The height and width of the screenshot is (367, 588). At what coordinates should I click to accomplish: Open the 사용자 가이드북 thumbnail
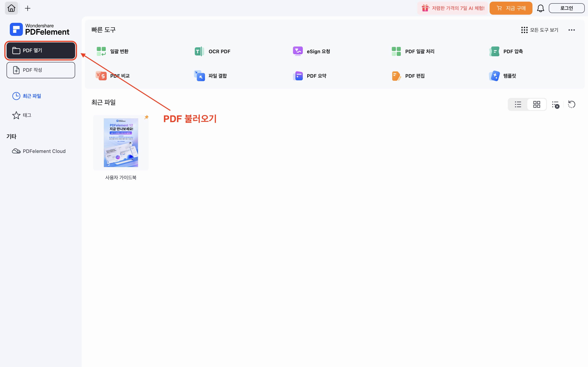[121, 143]
